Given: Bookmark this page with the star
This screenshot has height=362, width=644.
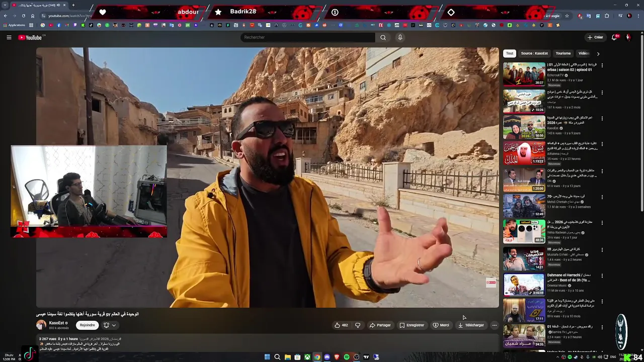Looking at the screenshot, I should [x=567, y=16].
